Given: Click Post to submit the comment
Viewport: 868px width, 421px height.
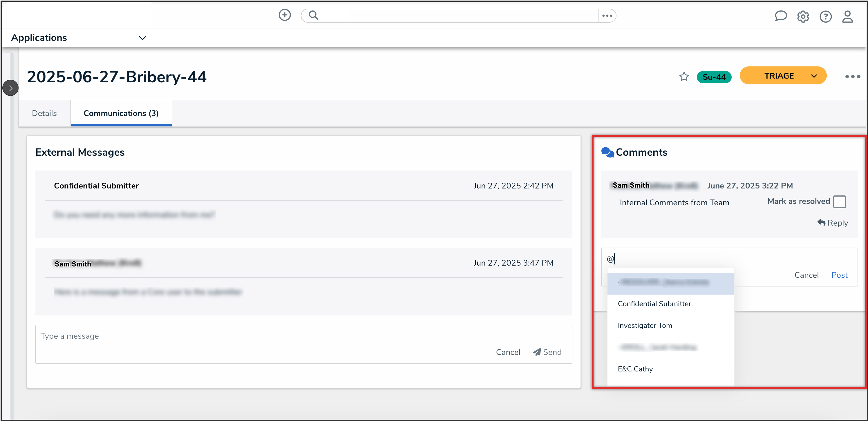Looking at the screenshot, I should pyautogui.click(x=839, y=275).
